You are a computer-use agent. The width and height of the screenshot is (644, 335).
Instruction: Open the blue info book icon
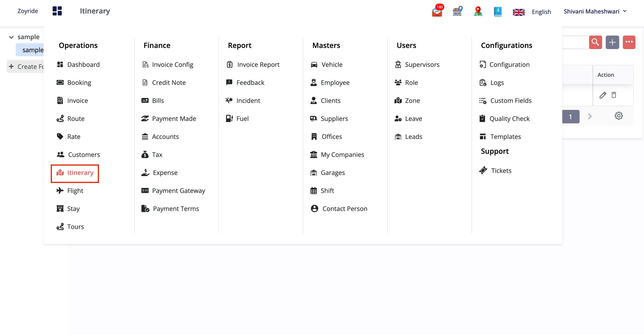(x=498, y=11)
